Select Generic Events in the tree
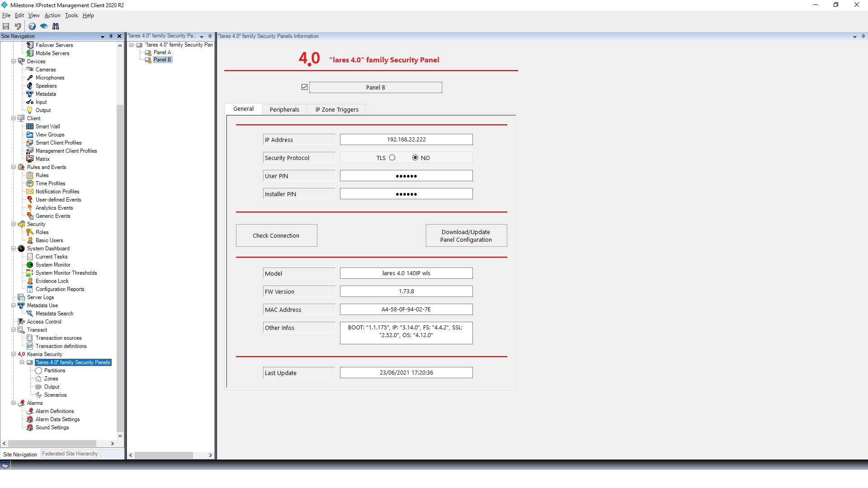This screenshot has width=868, height=488. pyautogui.click(x=53, y=216)
